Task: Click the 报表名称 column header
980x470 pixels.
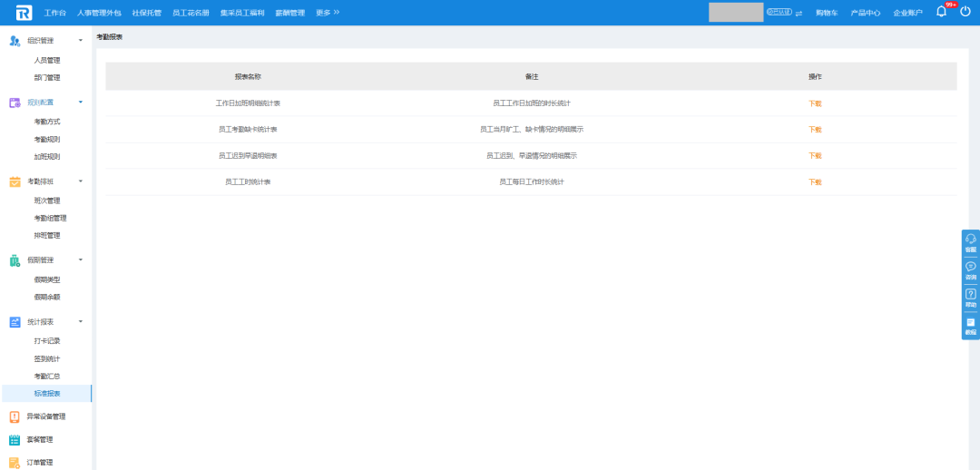Action: [248, 76]
